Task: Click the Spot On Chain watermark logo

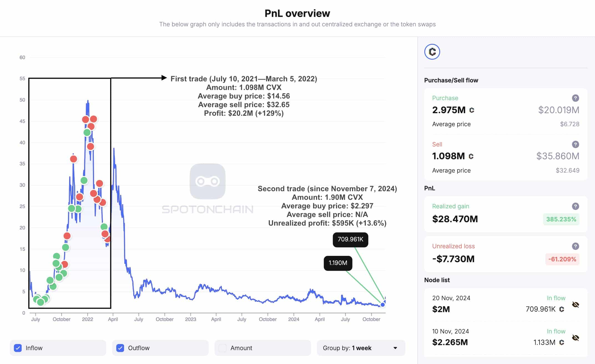Action: click(208, 181)
